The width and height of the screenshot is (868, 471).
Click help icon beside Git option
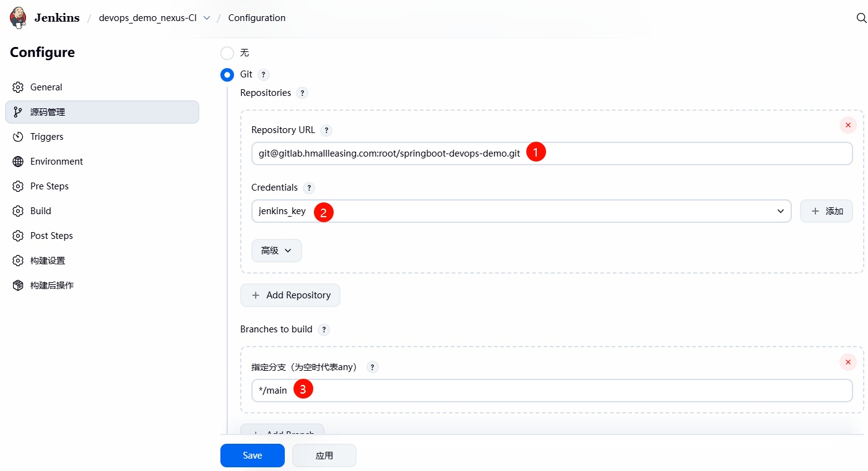[264, 75]
